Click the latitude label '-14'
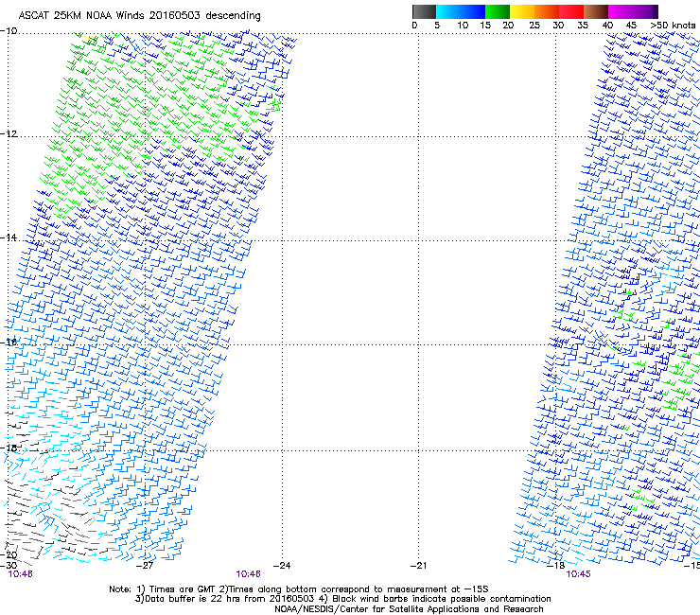 point(9,237)
